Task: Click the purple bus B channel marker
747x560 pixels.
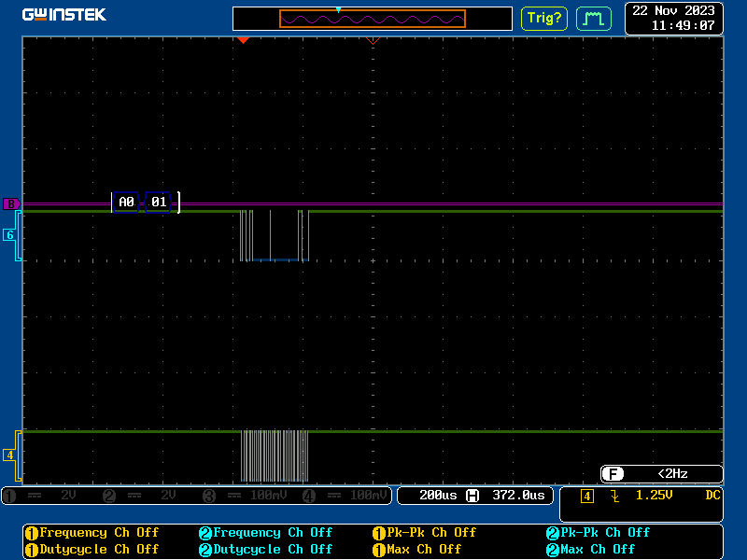Action: point(11,203)
